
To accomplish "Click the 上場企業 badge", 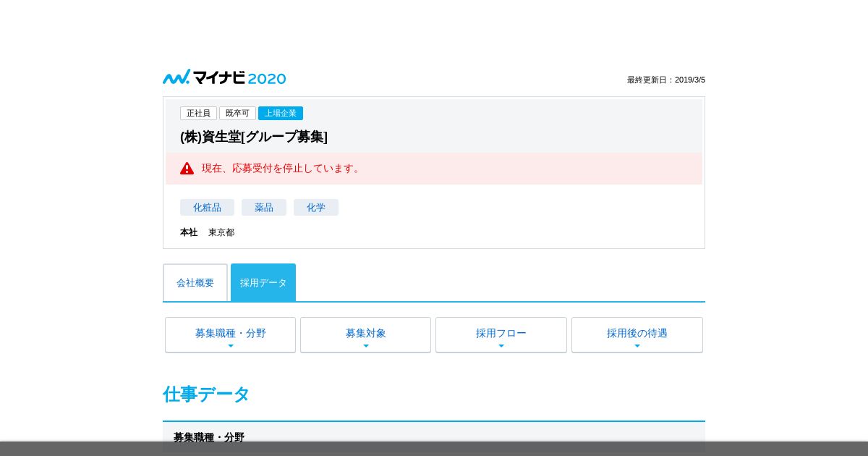I will pyautogui.click(x=281, y=113).
